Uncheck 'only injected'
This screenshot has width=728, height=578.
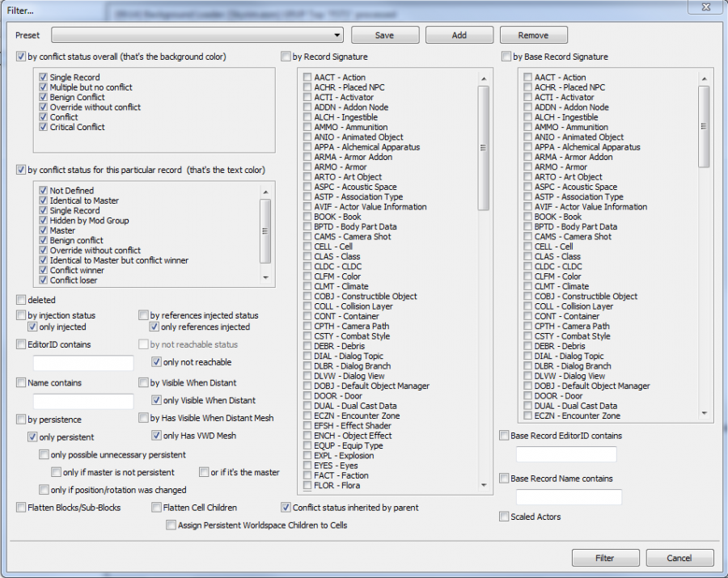32,327
